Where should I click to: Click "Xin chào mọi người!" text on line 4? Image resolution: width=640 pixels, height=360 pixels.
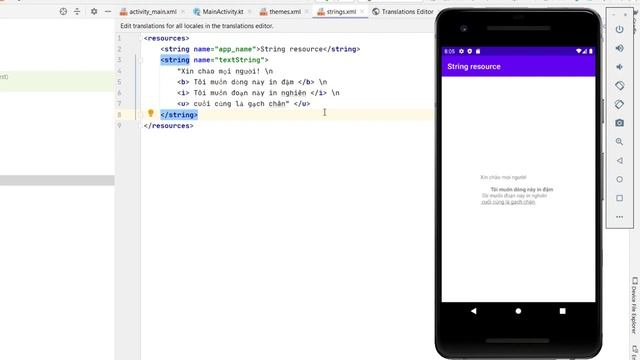(220, 71)
